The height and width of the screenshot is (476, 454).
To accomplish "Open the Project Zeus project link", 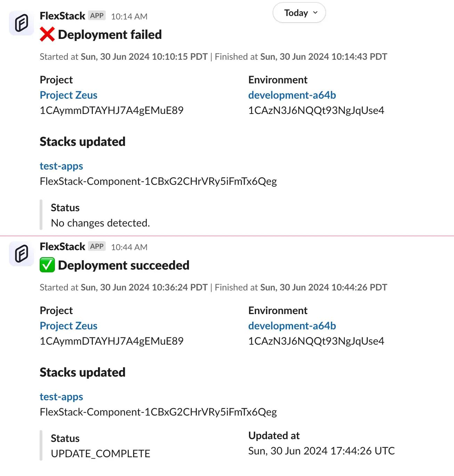I will [68, 95].
